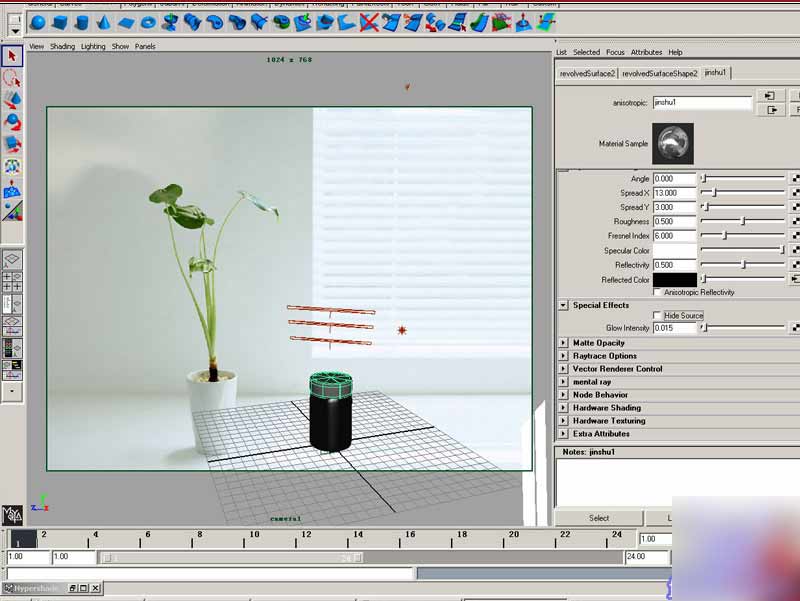Viewport: 800px width, 601px height.
Task: Click the black Reflected Color swatch
Action: (674, 280)
